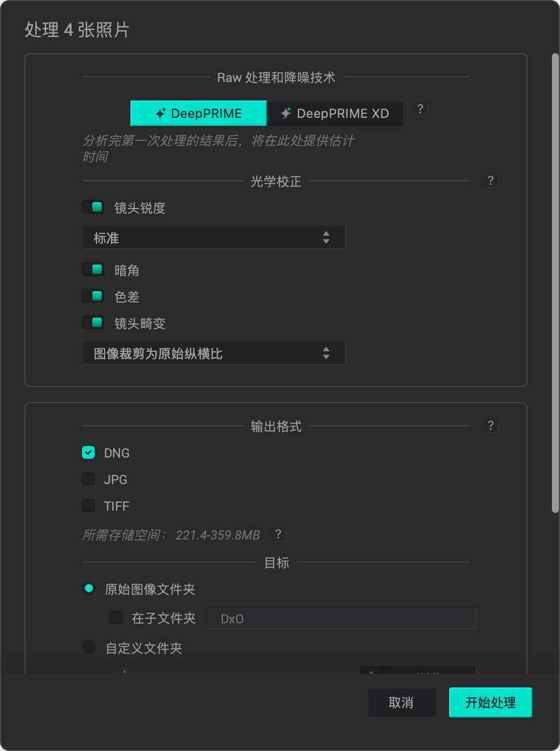Open help for 输出格式 section
The image size is (560, 751).
click(x=491, y=426)
